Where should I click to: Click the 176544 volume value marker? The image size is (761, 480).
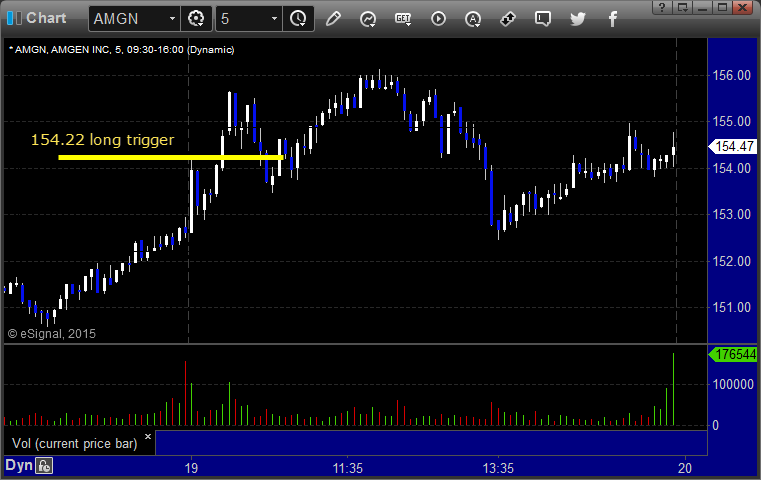pyautogui.click(x=733, y=354)
